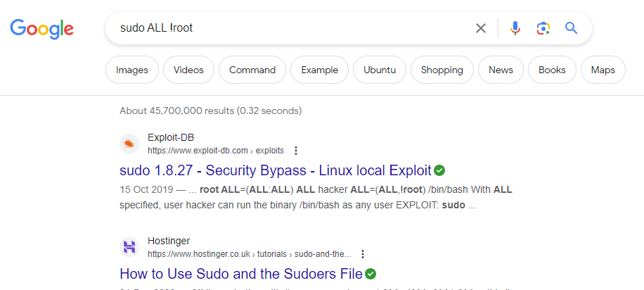The image size is (644, 290).
Task: Select the Example filter chip
Action: (319, 70)
